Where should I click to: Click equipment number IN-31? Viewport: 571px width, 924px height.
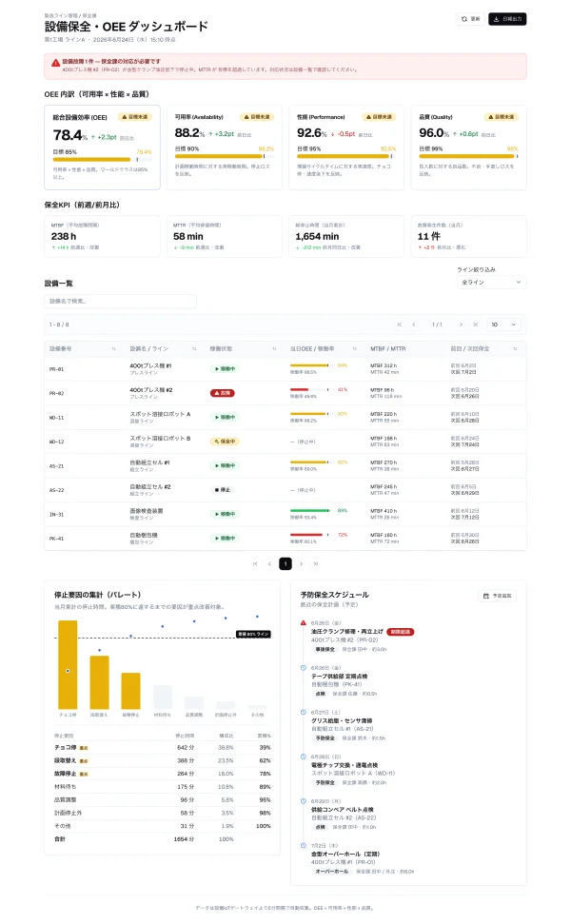click(x=56, y=515)
